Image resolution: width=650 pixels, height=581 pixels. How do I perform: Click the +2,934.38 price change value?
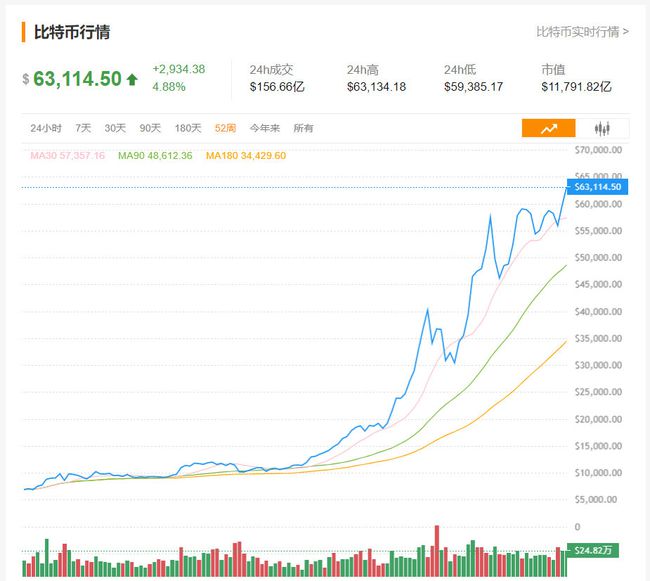click(179, 69)
